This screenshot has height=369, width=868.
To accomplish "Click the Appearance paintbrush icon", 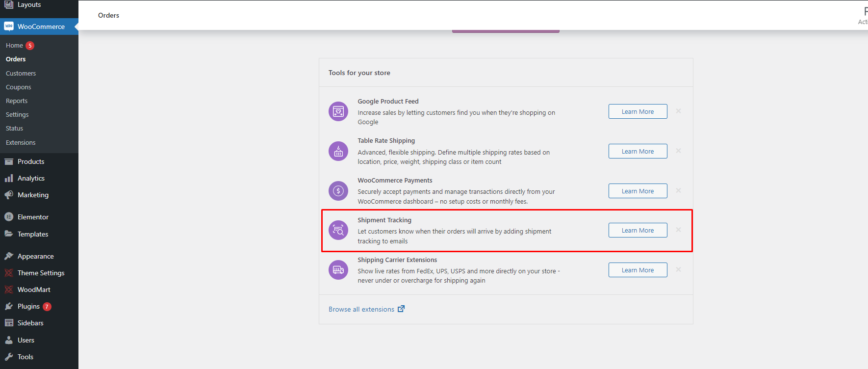I will pyautogui.click(x=9, y=256).
